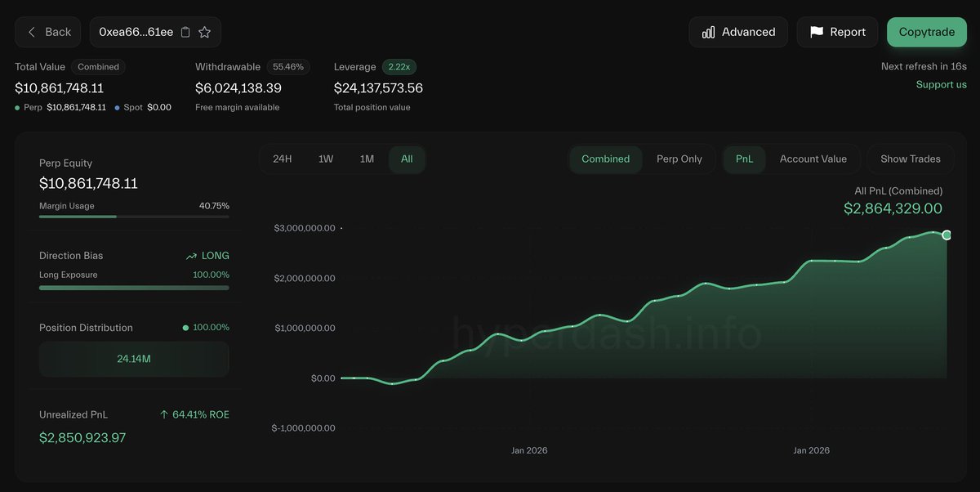
Task: Select the 24H time range
Action: [282, 159]
